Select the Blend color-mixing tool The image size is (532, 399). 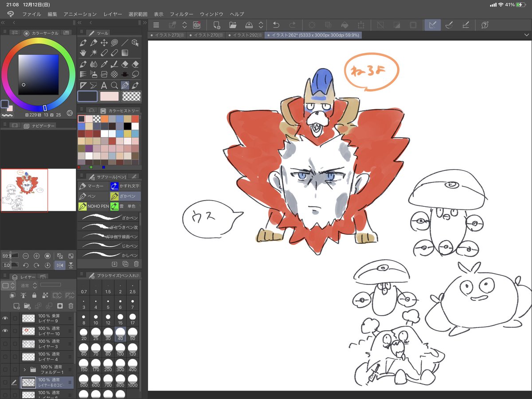(x=94, y=64)
